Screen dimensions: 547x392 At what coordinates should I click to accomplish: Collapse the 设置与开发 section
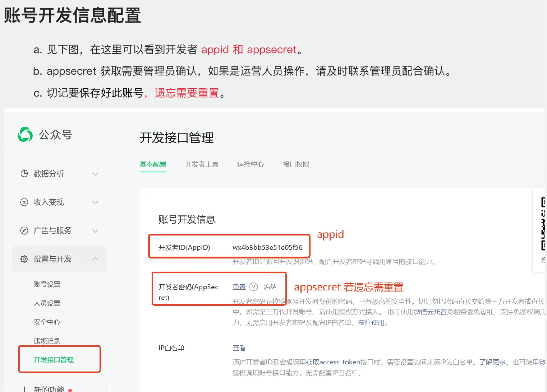pos(95,258)
